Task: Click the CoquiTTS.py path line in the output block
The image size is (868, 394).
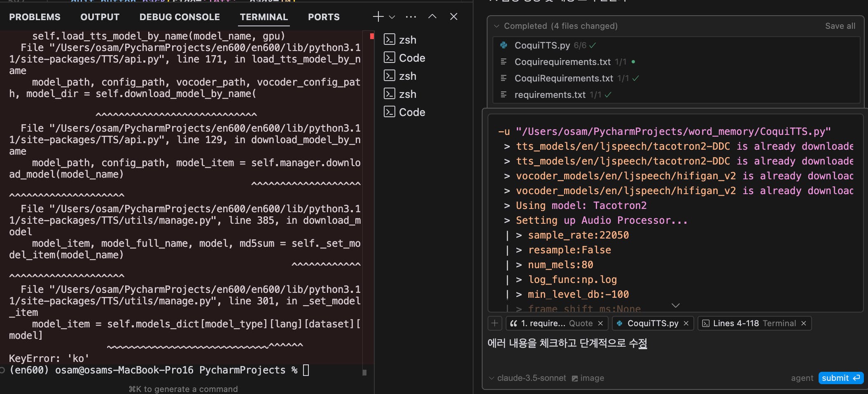Action: [665, 131]
